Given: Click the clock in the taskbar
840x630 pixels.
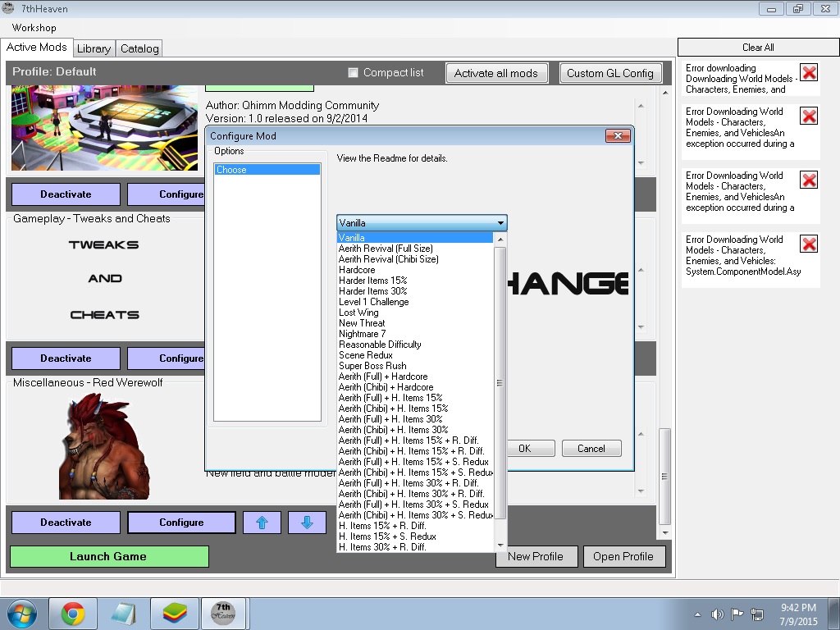Looking at the screenshot, I should (x=798, y=614).
